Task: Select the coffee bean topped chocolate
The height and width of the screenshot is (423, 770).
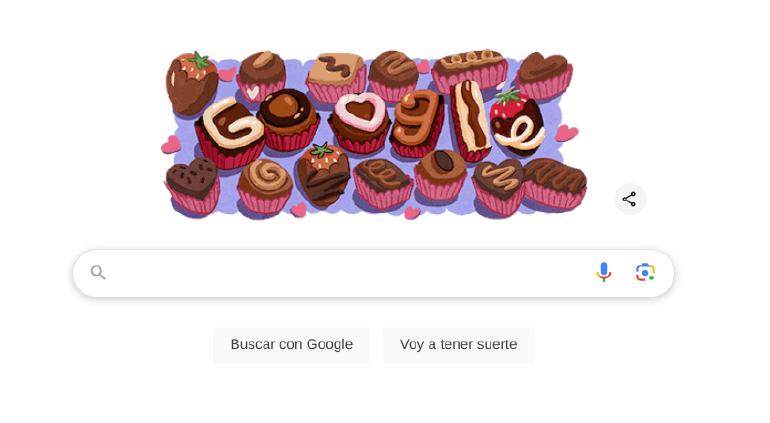Action: [x=440, y=175]
